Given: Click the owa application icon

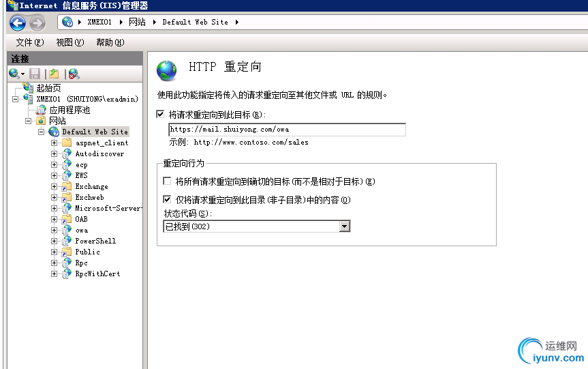Looking at the screenshot, I should point(67,230).
